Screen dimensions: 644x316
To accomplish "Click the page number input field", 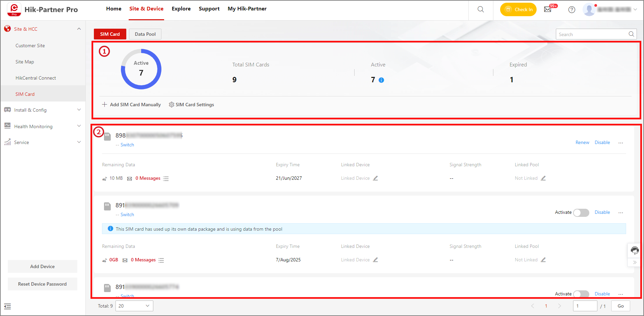I will [585, 306].
